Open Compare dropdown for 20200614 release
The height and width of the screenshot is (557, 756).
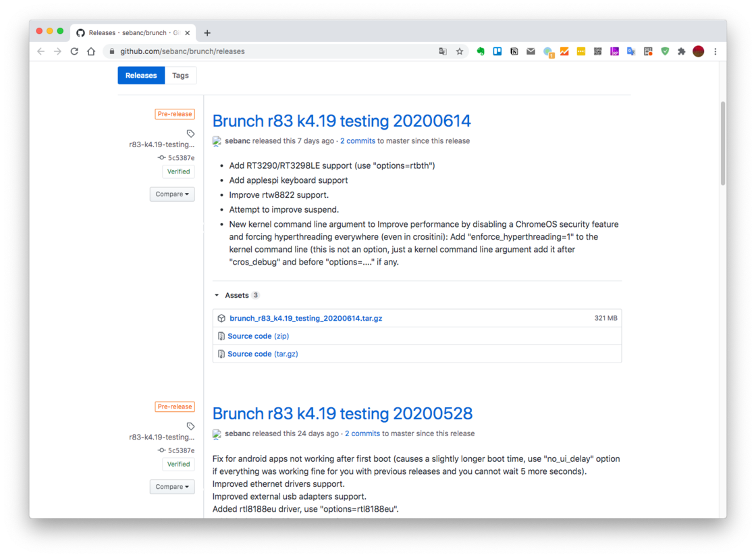click(x=172, y=194)
